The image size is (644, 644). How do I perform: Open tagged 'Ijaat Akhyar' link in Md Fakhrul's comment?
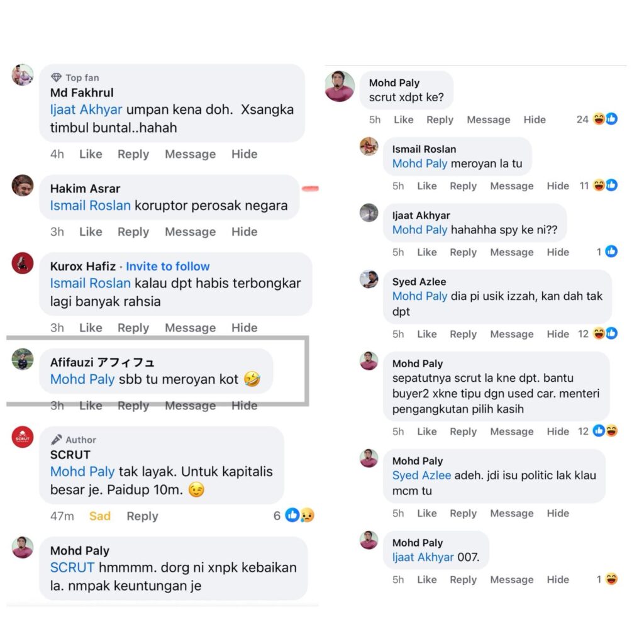tap(86, 109)
